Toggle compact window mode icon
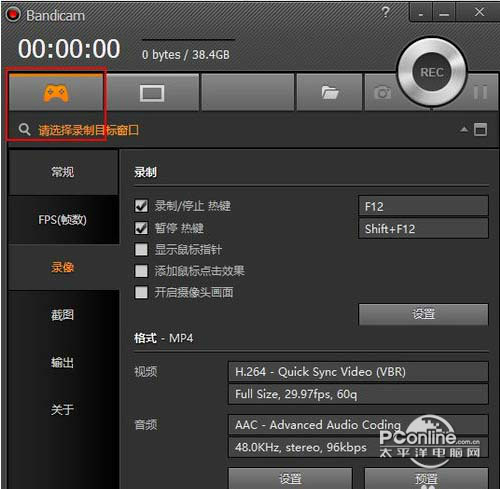500x489 pixels. point(480,129)
